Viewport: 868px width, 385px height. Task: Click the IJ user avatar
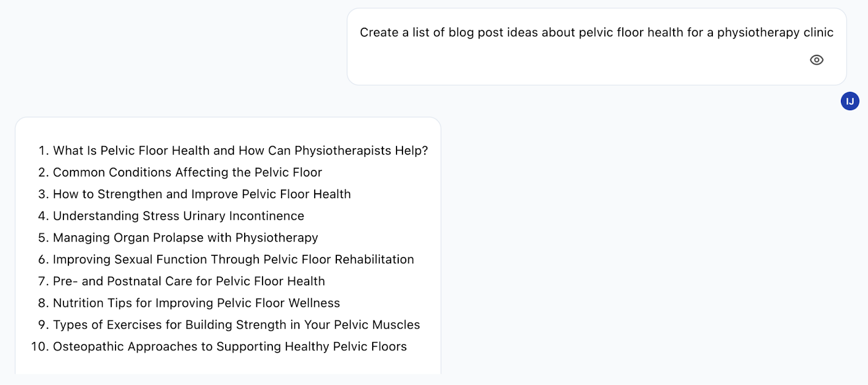850,101
